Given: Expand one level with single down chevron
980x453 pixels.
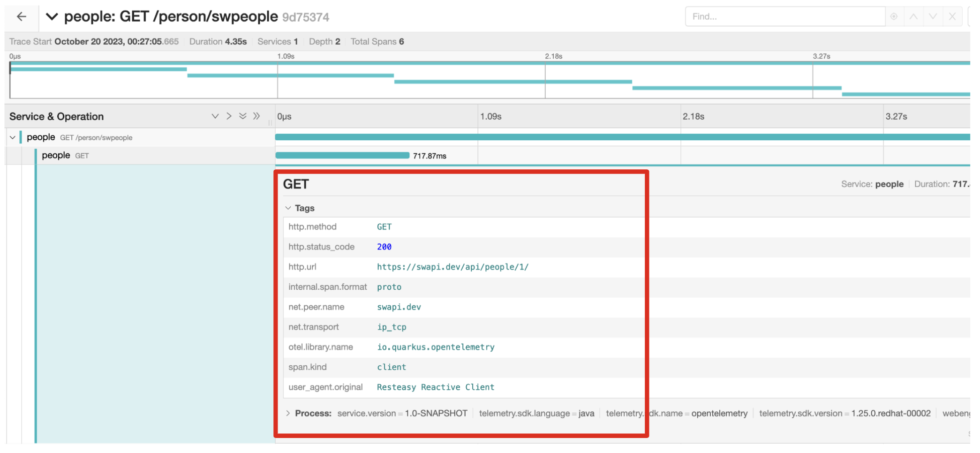Looking at the screenshot, I should pyautogui.click(x=215, y=116).
